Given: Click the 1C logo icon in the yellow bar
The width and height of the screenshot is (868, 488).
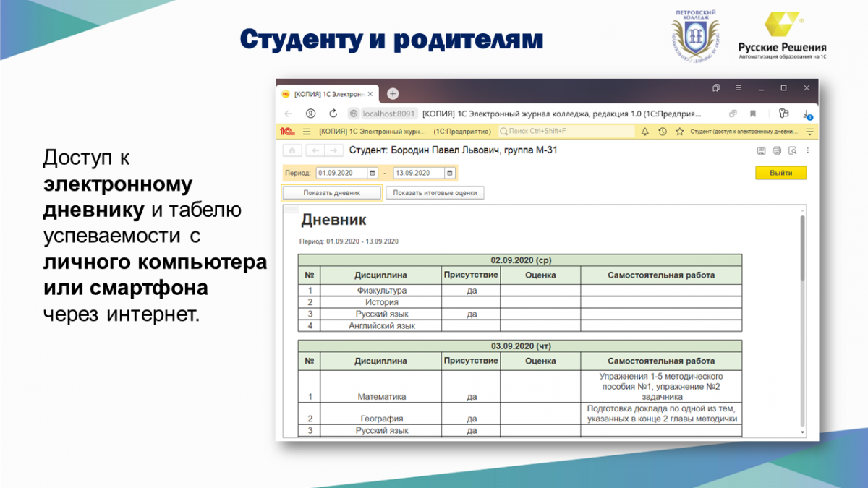Looking at the screenshot, I should [286, 132].
